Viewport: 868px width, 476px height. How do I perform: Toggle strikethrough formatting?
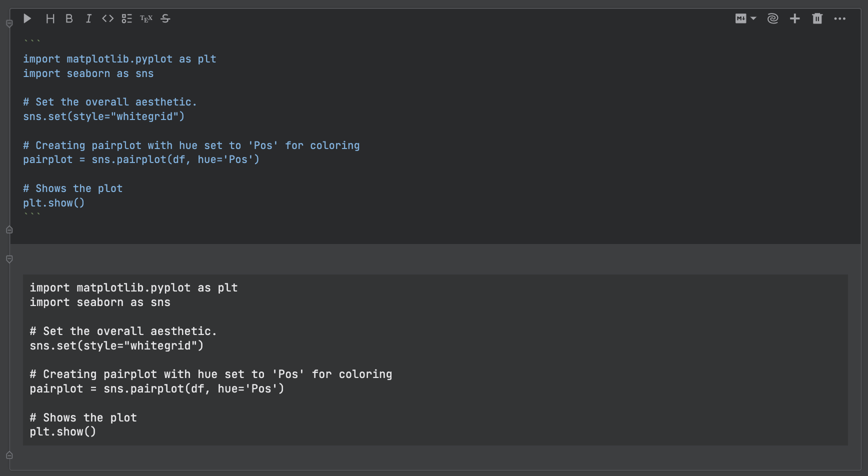tap(165, 18)
